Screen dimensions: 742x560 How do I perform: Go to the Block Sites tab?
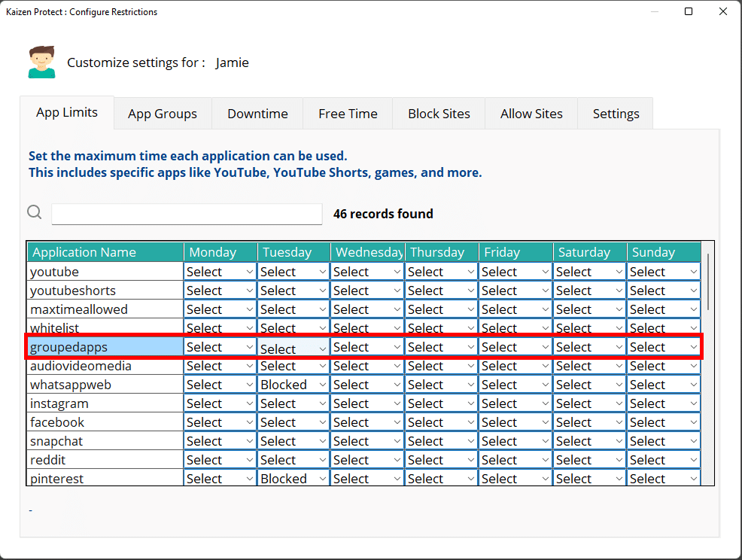point(439,114)
